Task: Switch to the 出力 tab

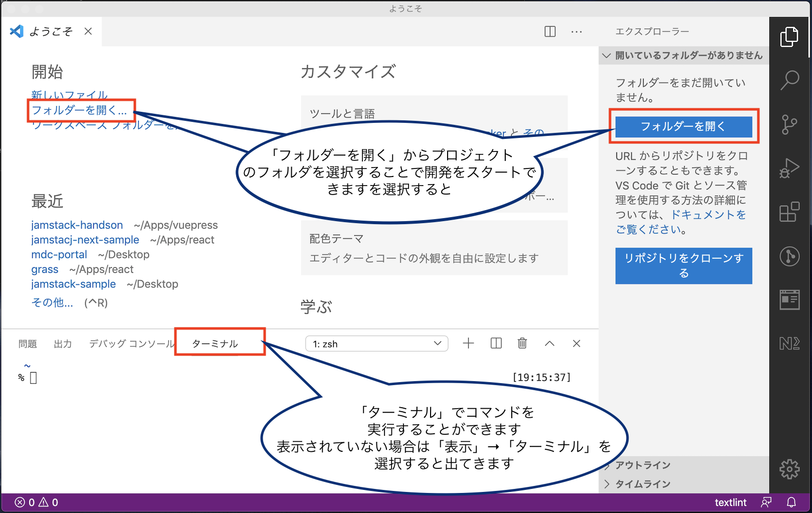Action: (x=63, y=344)
